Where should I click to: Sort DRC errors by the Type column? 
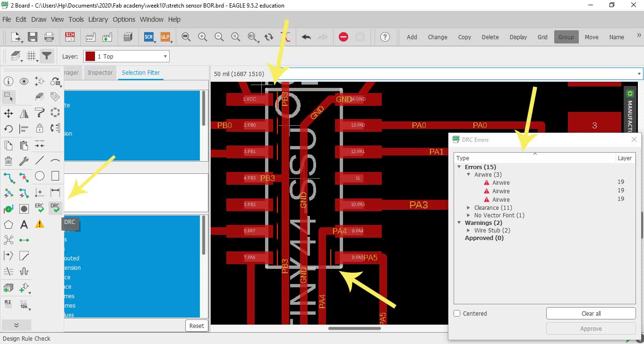(x=534, y=158)
